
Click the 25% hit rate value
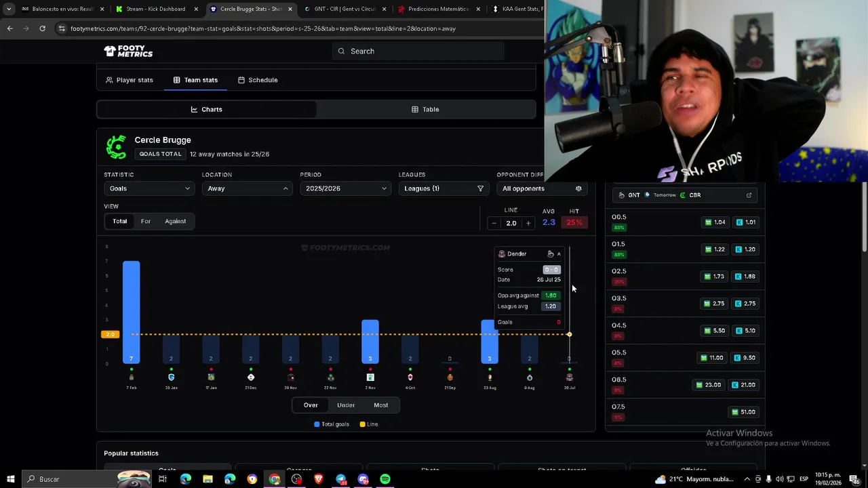click(x=574, y=222)
